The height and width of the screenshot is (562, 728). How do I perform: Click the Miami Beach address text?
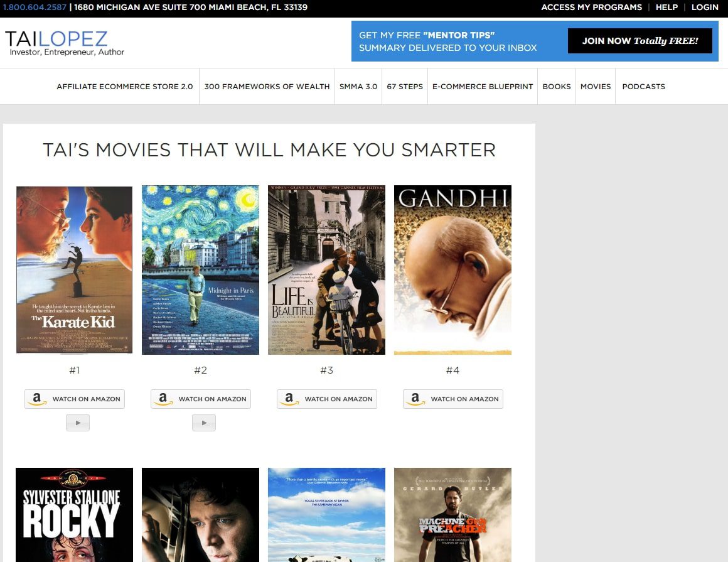point(191,8)
